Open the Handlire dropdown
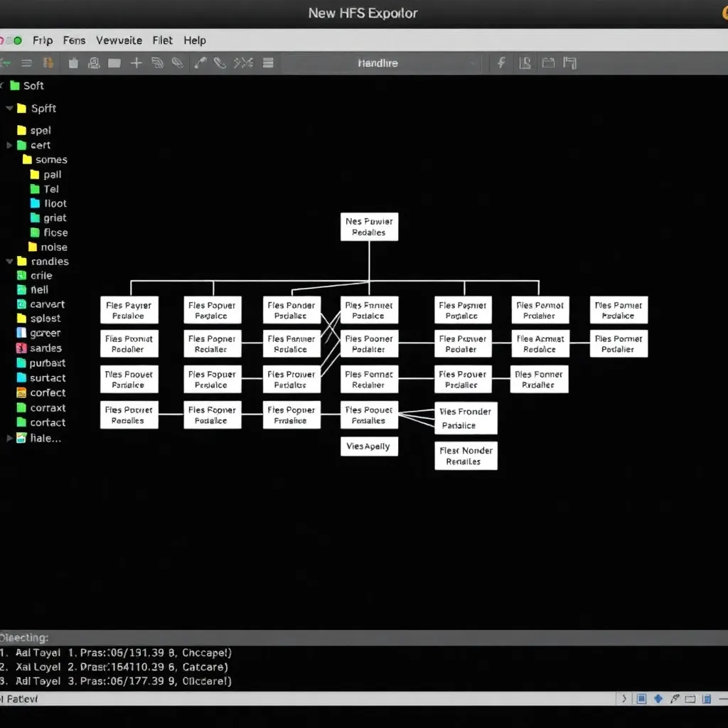This screenshot has width=728, height=728. 380,63
